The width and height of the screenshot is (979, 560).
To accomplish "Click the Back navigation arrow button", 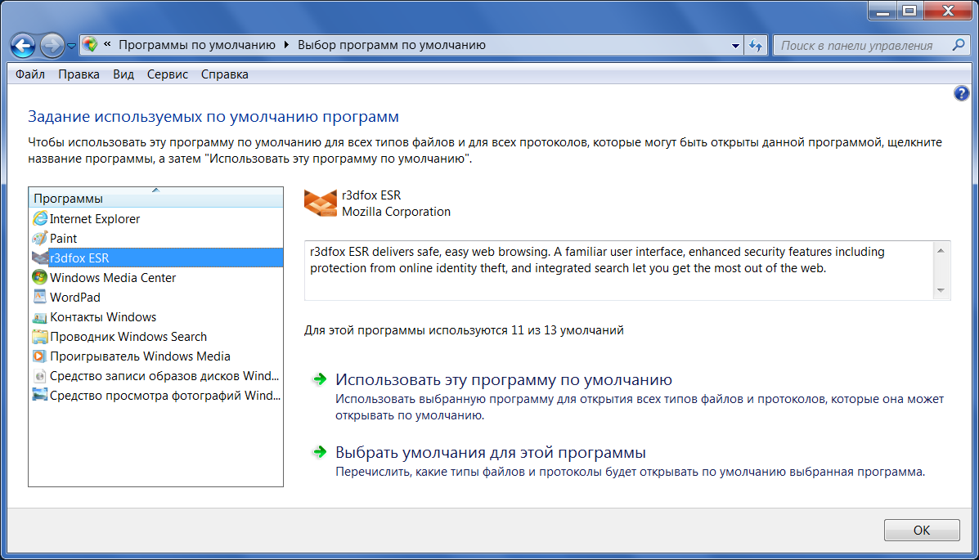I will [23, 45].
